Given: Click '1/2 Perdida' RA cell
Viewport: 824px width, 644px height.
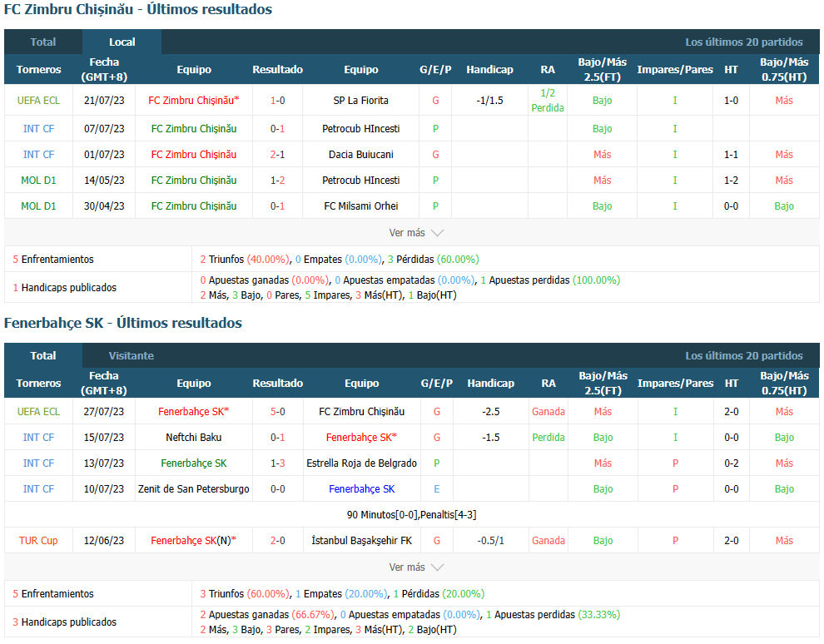Looking at the screenshot, I should pos(548,101).
